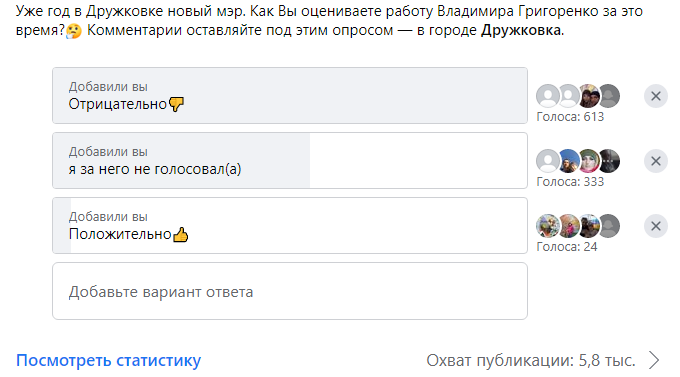Screen dimensions: 680x377
Task: Open Посмотреть статистику link
Action: (108, 361)
